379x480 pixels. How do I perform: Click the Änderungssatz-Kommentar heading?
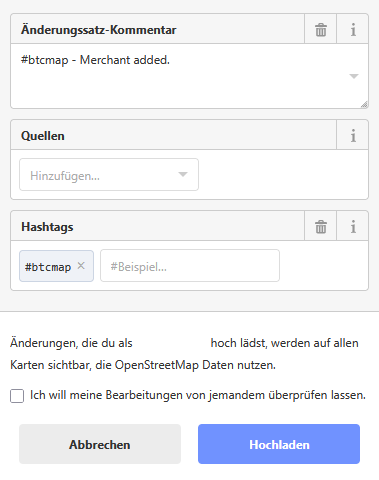99,30
